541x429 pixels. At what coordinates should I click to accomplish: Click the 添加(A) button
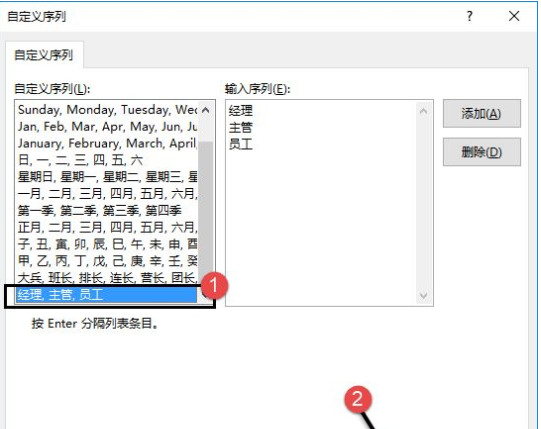pos(482,114)
